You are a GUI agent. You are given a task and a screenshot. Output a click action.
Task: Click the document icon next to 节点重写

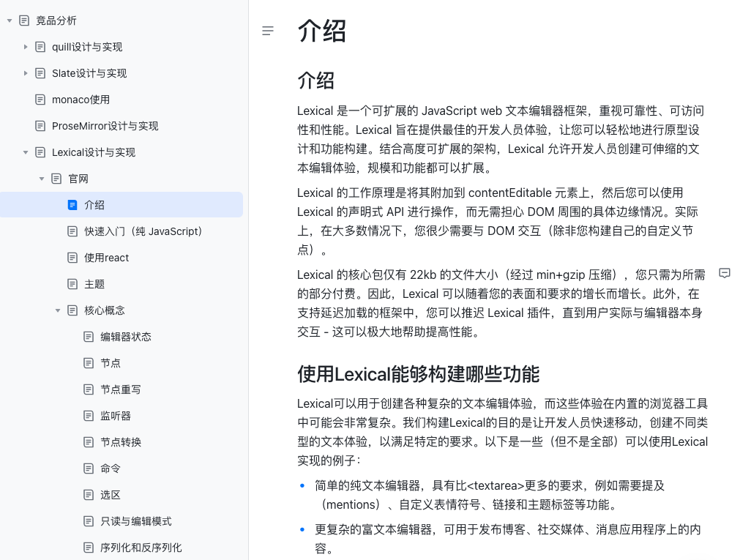(x=89, y=389)
